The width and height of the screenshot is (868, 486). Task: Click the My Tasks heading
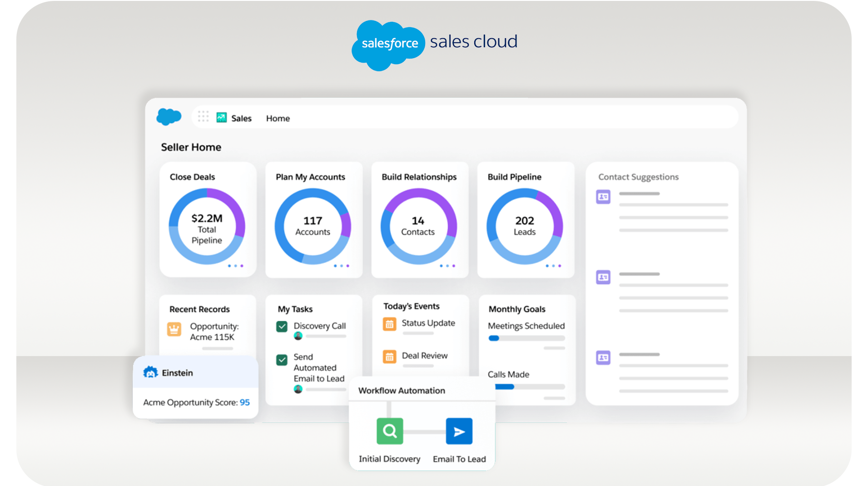click(295, 309)
